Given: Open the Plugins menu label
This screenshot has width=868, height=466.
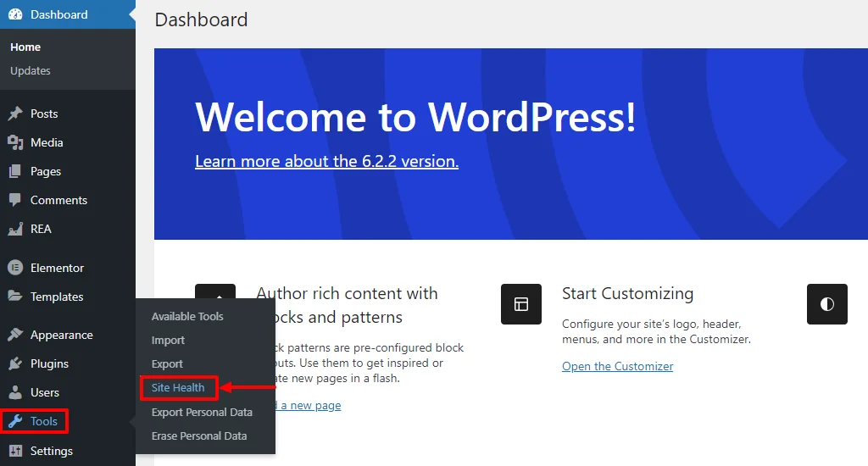Looking at the screenshot, I should (x=49, y=363).
